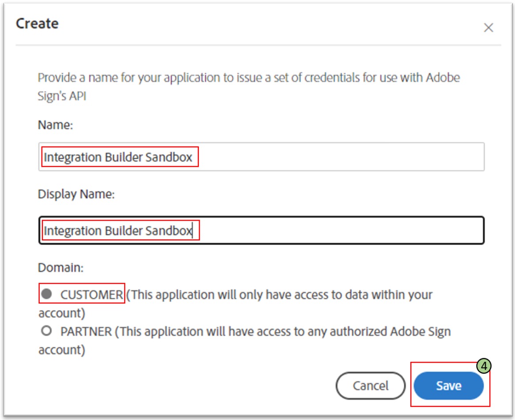The width and height of the screenshot is (515, 420).
Task: Cancel the application creation
Action: pyautogui.click(x=371, y=386)
